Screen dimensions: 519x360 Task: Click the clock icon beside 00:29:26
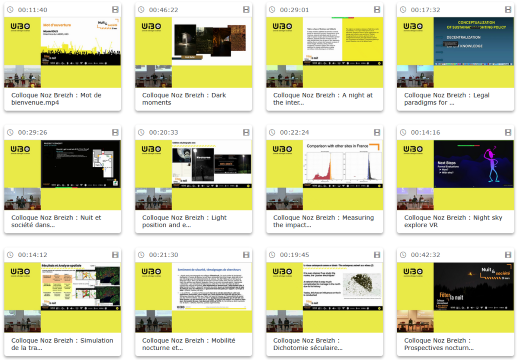[10, 132]
